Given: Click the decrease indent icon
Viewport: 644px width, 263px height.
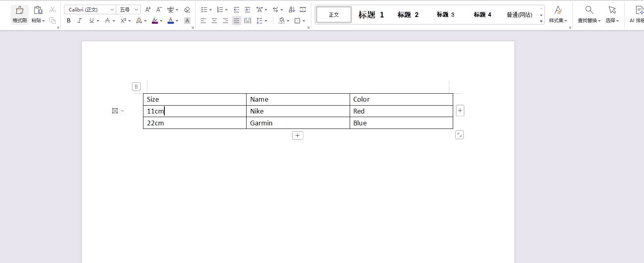Looking at the screenshot, I should [236, 9].
